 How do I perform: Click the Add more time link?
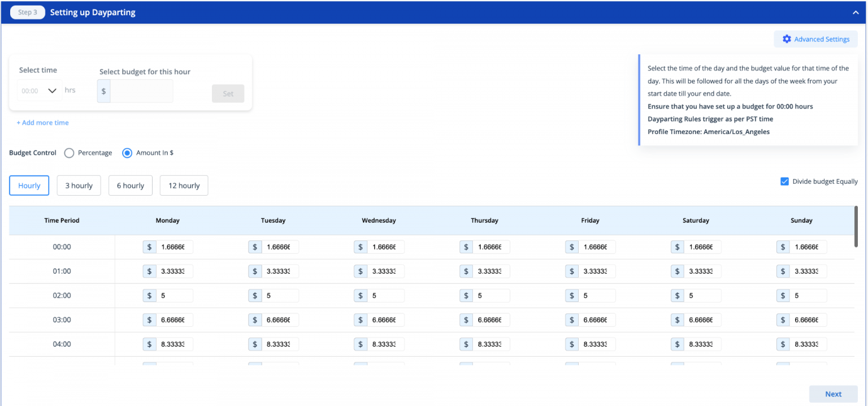43,123
